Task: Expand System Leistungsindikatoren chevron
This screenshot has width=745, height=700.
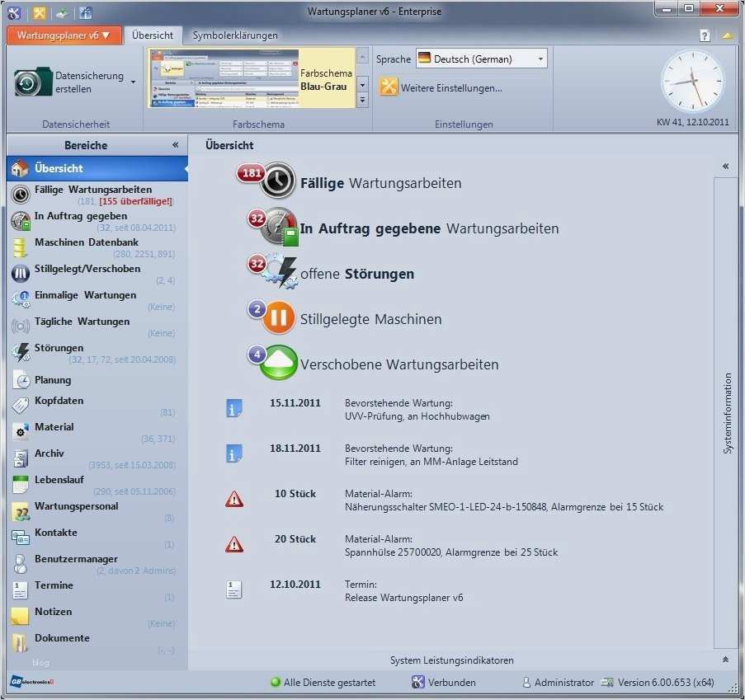Action: coord(725,660)
